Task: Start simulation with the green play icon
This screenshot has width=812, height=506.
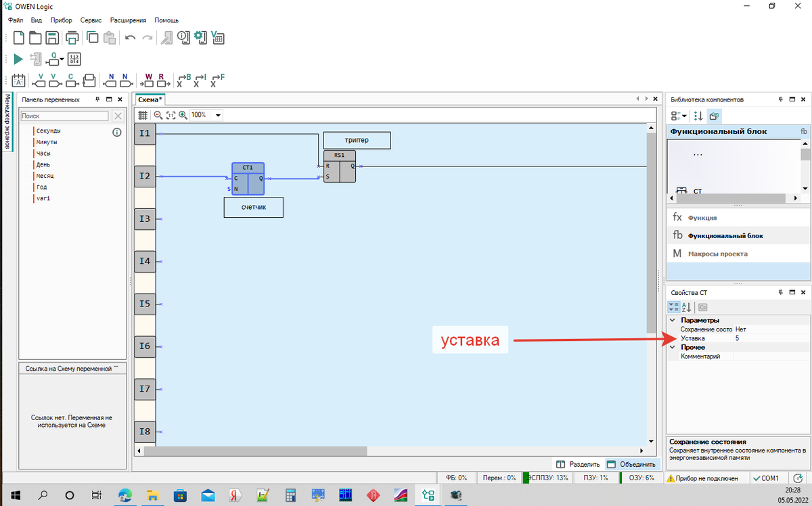Action: [18, 60]
